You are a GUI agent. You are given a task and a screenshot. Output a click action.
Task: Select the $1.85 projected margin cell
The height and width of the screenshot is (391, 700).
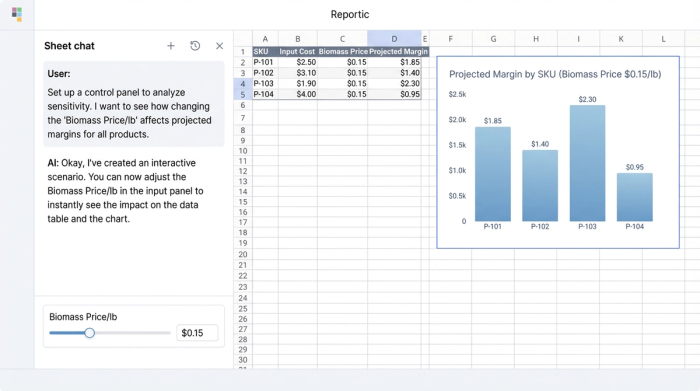point(394,62)
